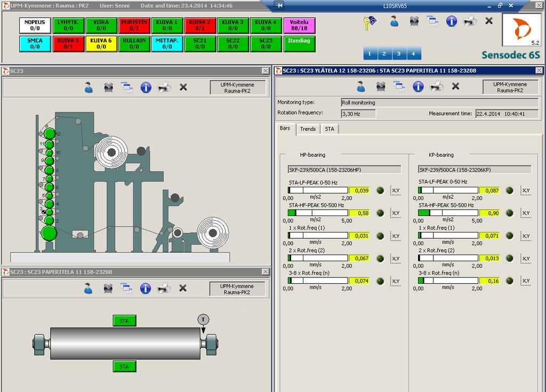Click the lower STA button below the roll
Viewport: 546px width, 392px height.
click(124, 366)
